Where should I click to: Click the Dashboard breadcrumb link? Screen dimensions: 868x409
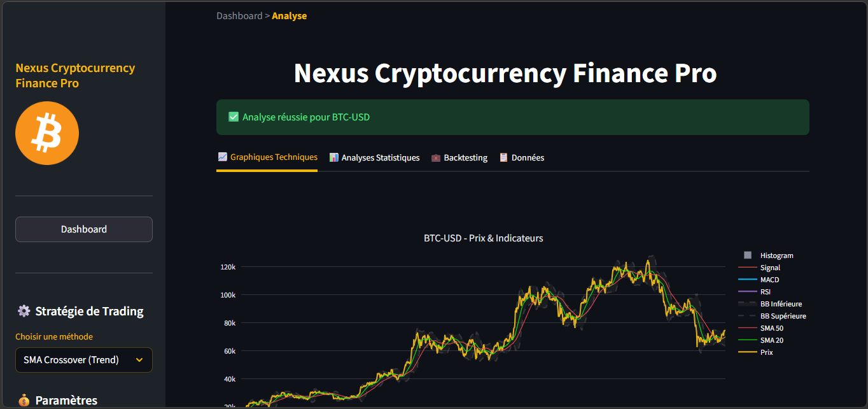tap(239, 16)
